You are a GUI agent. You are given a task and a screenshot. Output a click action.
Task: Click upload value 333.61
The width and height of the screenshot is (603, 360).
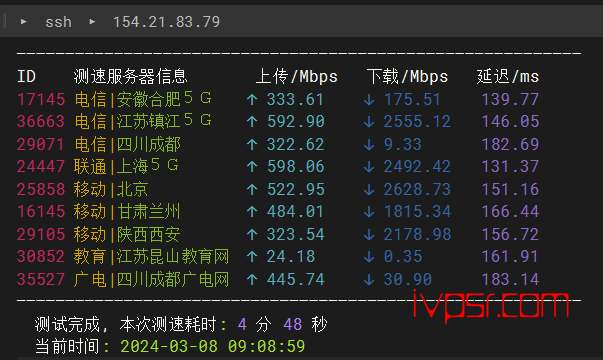pos(295,99)
